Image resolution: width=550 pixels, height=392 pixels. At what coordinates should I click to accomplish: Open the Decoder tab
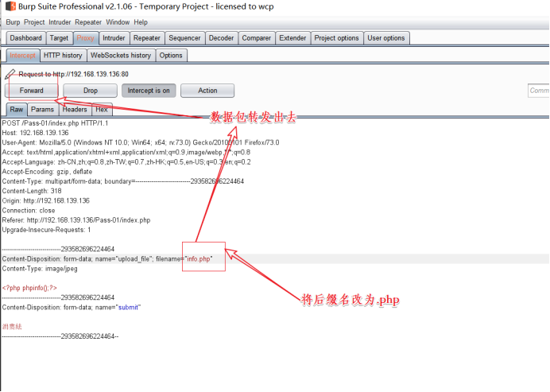[221, 38]
